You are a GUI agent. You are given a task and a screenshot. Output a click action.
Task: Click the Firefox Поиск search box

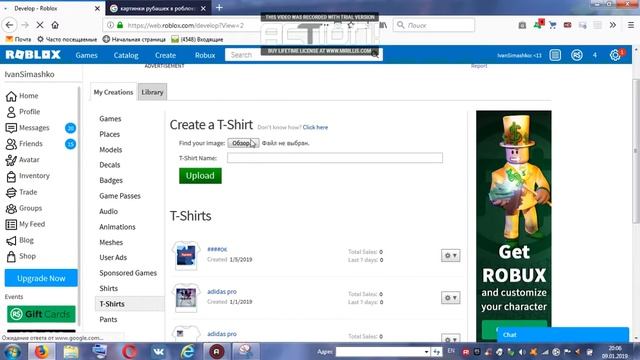click(433, 25)
